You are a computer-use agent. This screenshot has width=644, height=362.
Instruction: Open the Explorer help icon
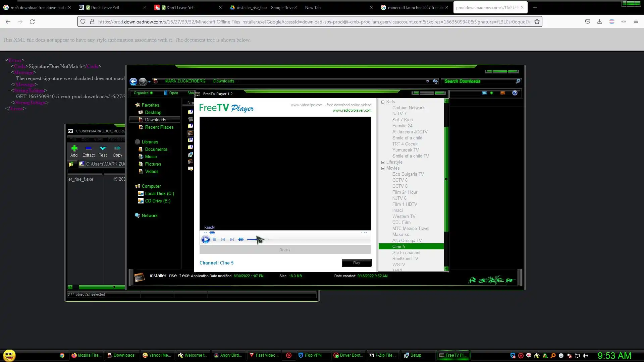pos(515,93)
